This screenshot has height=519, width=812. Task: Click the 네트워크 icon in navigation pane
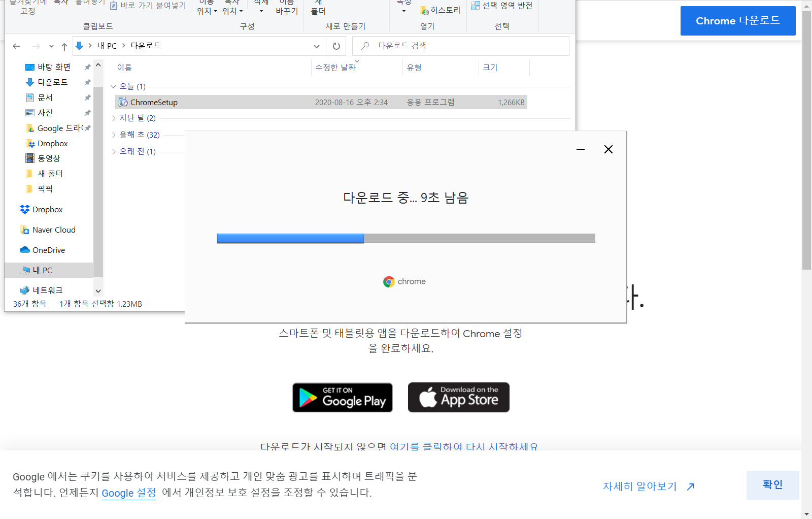24,290
